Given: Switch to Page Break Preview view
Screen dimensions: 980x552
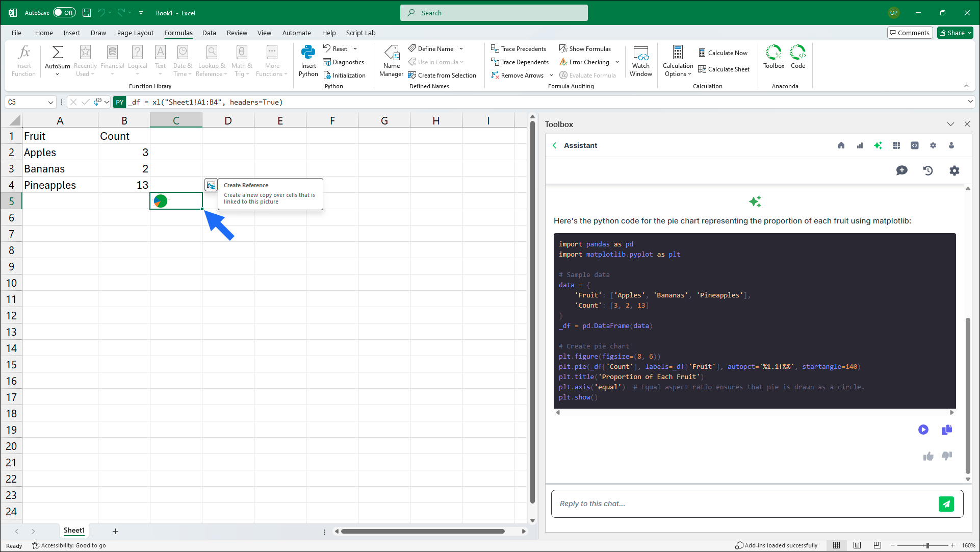Looking at the screenshot, I should click(x=877, y=545).
